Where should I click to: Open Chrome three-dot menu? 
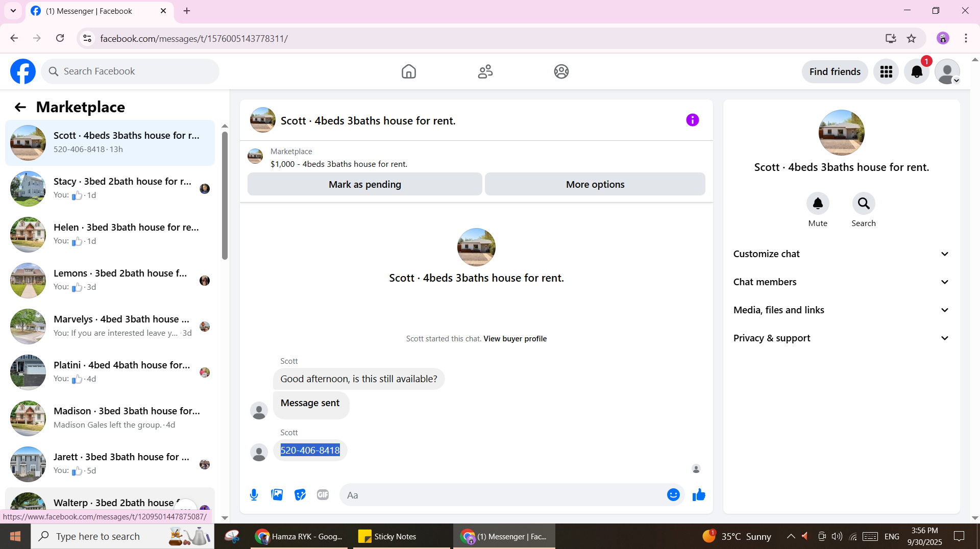pyautogui.click(x=966, y=38)
